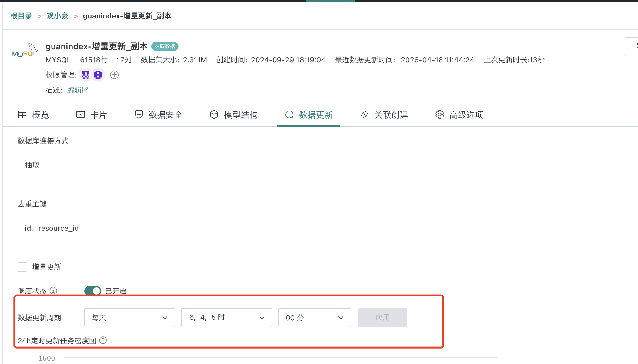Screen dimensions: 638x364
Task: Open the 编辑 description link
Action: tap(77, 90)
